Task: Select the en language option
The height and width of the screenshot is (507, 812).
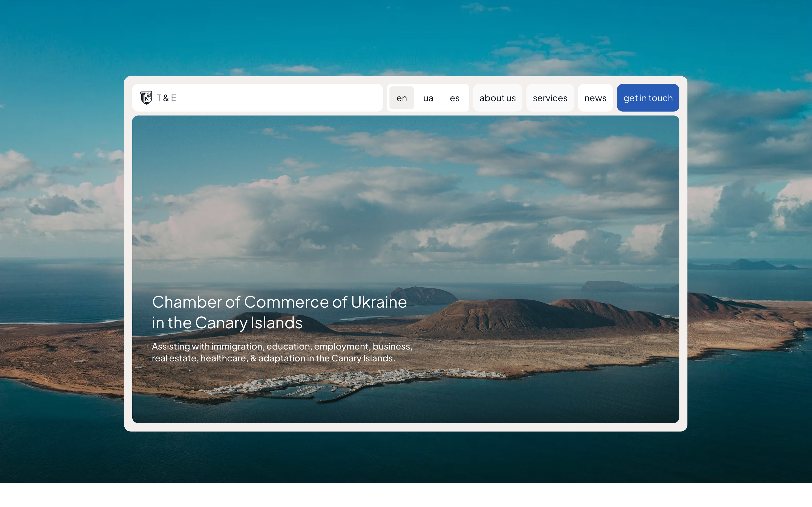Action: point(401,98)
